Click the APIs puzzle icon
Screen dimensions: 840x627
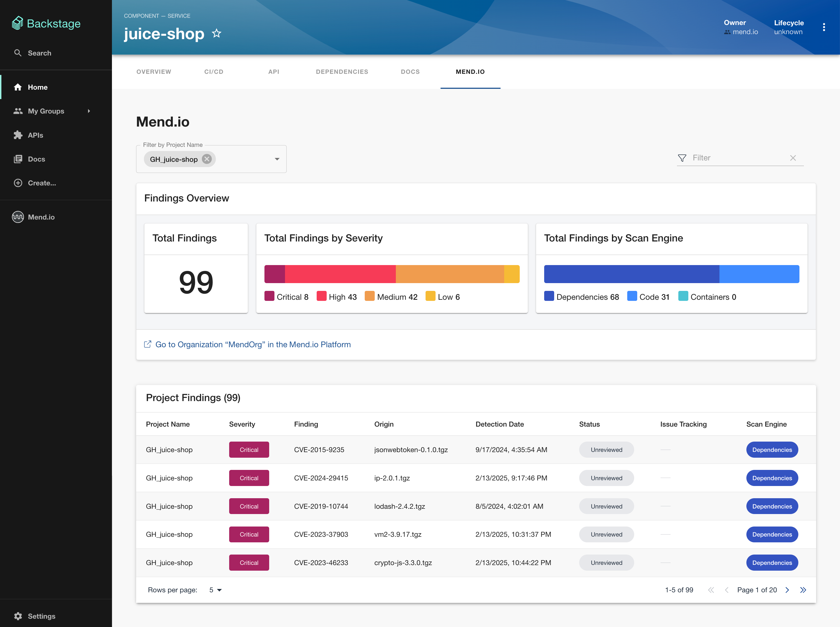pos(18,135)
